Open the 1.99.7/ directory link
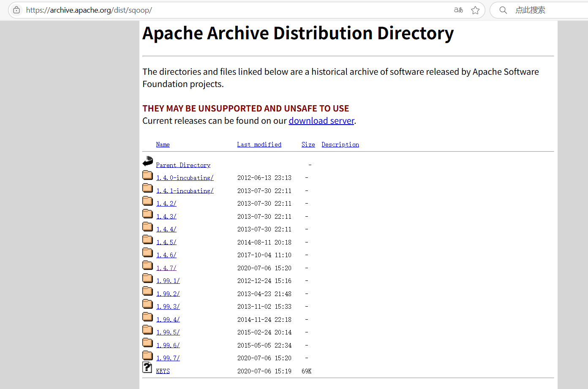This screenshot has width=588, height=389. click(168, 358)
